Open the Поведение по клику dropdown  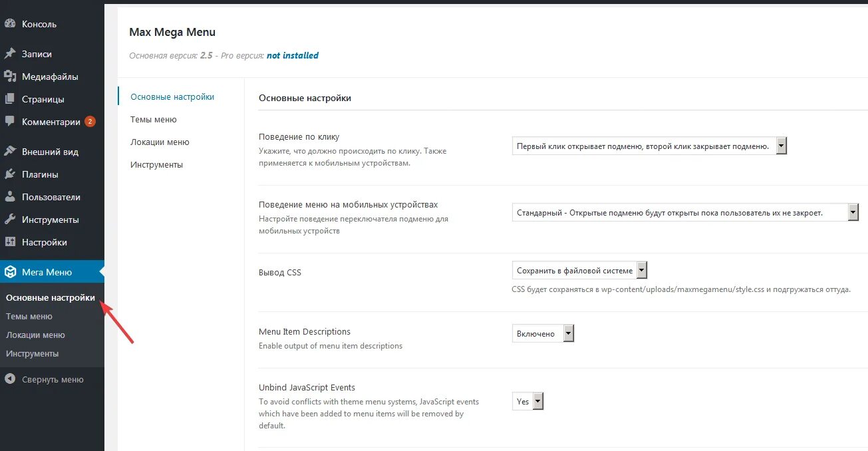pos(649,146)
